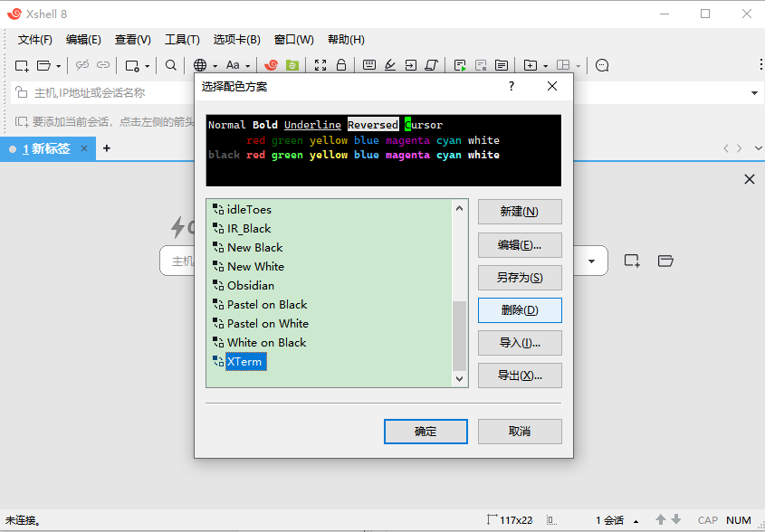Viewport: 765px width, 532px height.
Task: Open the 选项卡(B) menu
Action: [237, 40]
